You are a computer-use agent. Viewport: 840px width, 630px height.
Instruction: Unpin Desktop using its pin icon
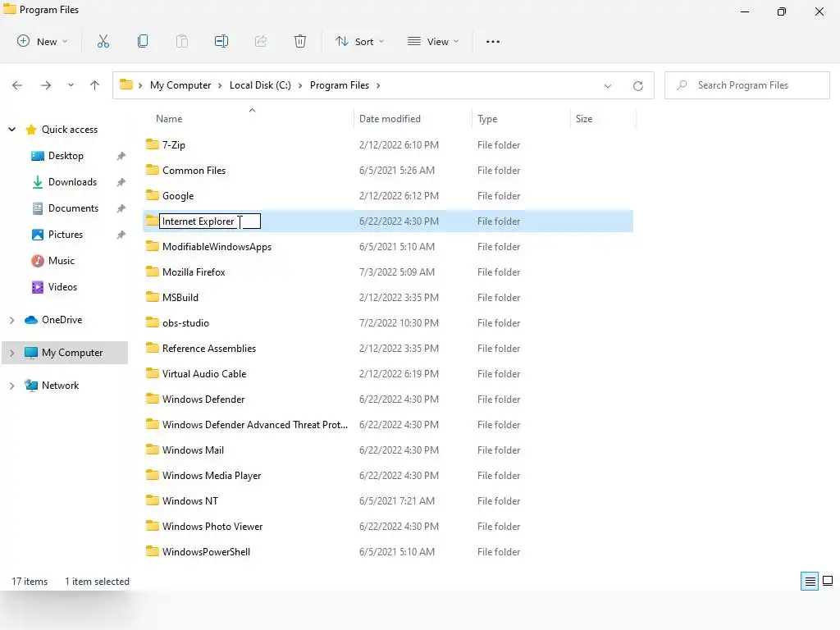point(121,156)
